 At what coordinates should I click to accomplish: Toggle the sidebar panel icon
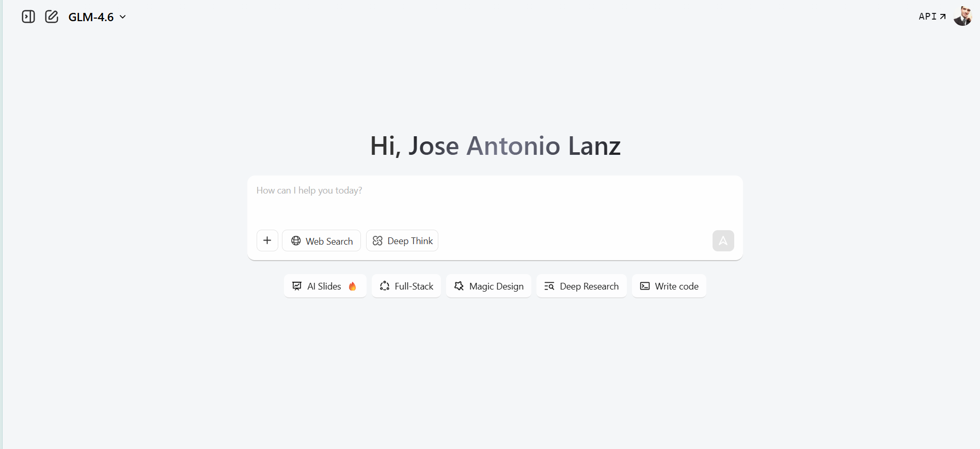point(28,17)
